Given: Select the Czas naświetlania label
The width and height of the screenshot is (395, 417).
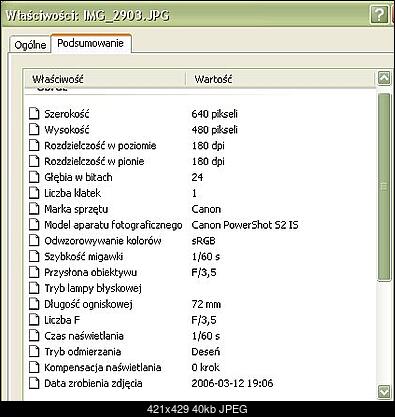Looking at the screenshot, I should click(x=84, y=336).
